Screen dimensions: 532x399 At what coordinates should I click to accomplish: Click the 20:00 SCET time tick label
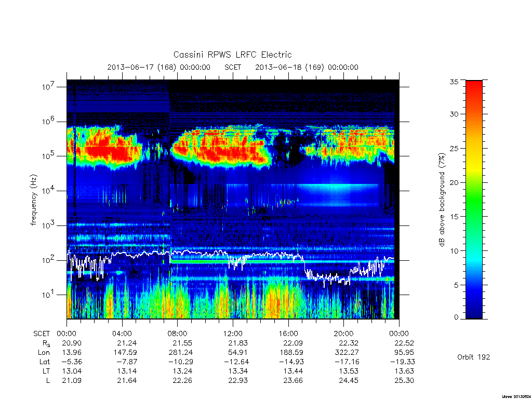point(343,334)
